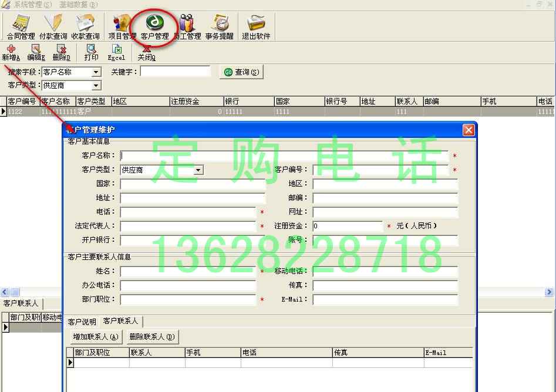Image resolution: width=556 pixels, height=392 pixels.
Task: Click 打印 print toolbar icon
Action: point(91,53)
